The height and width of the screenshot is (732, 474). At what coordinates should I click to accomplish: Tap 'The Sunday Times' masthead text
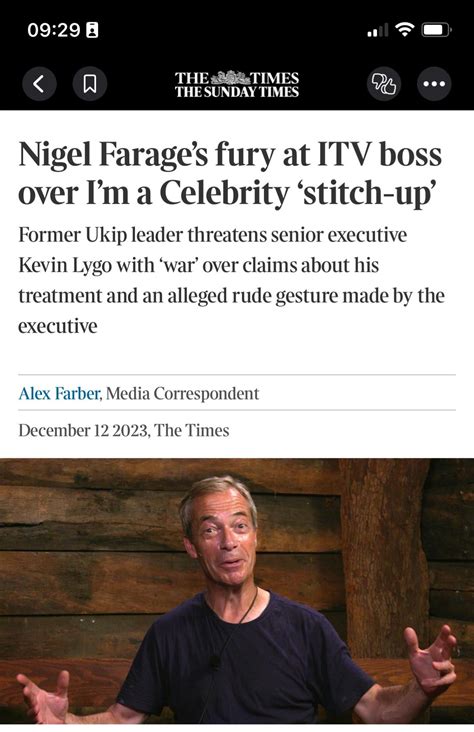237,92
